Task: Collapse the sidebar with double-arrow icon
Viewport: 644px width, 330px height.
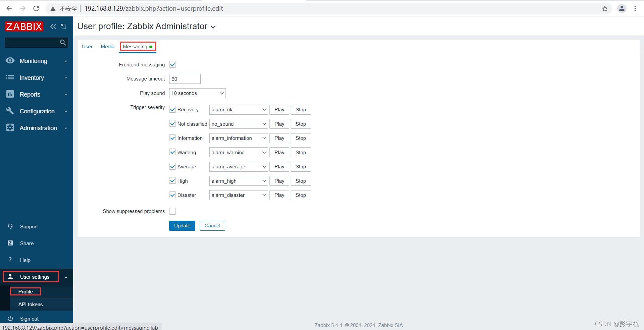Action: pyautogui.click(x=53, y=26)
